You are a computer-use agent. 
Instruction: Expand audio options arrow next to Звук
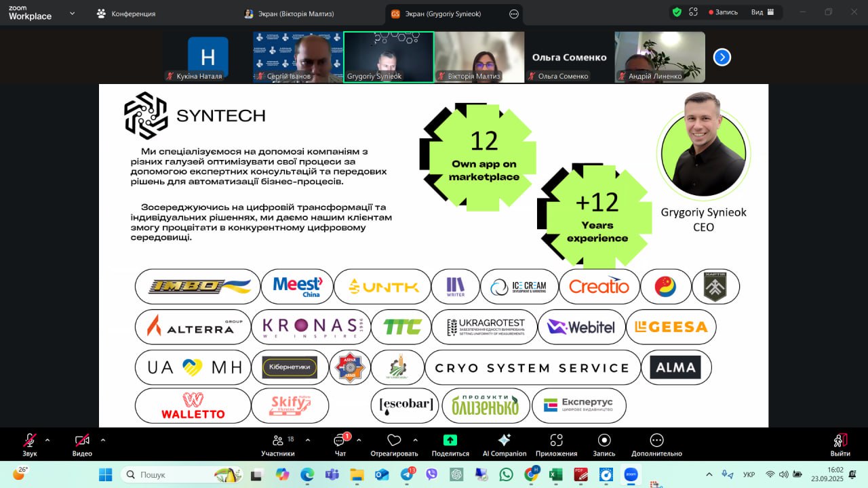point(47,440)
